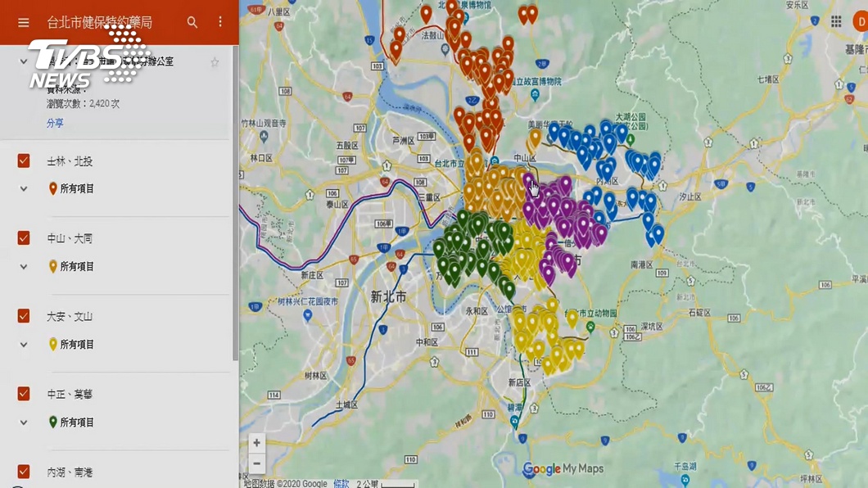
Task: Click the 平溪區 district label
Action: pos(860,278)
